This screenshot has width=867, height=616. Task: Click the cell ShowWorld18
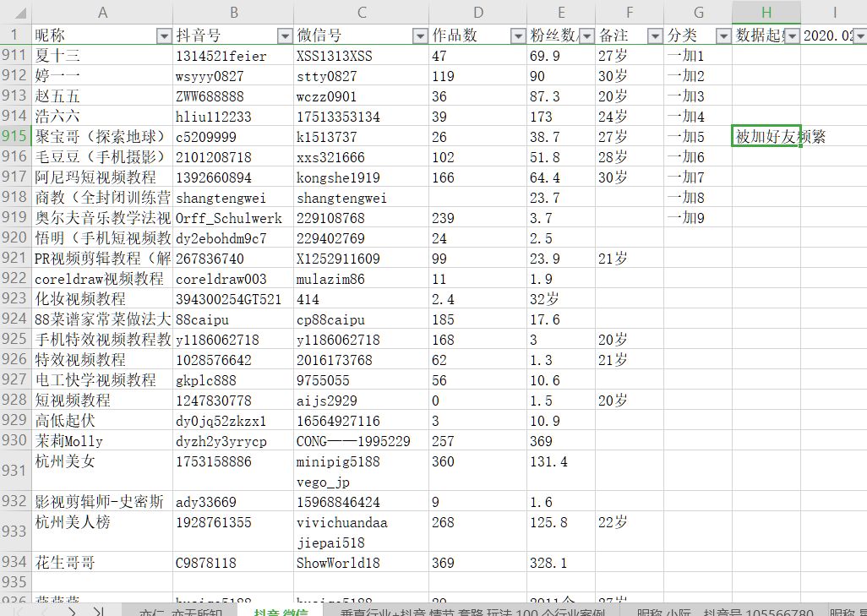point(362,563)
